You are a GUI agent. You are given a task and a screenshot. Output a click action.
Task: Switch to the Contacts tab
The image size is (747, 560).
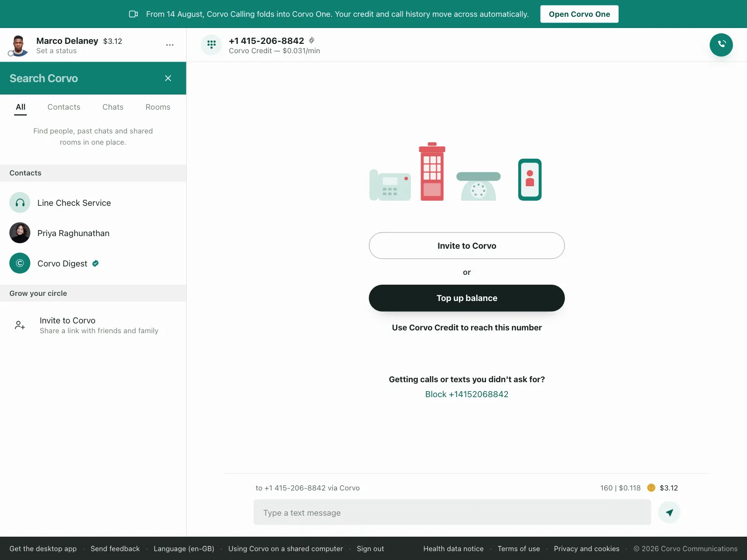(x=64, y=107)
